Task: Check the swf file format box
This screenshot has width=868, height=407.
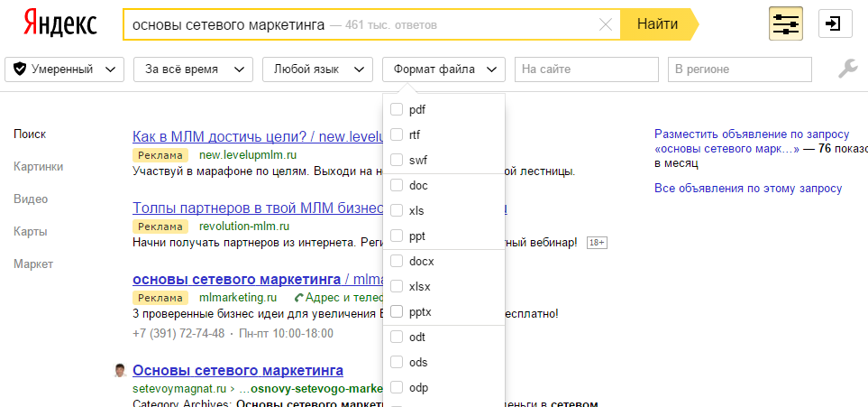Action: [x=397, y=161]
